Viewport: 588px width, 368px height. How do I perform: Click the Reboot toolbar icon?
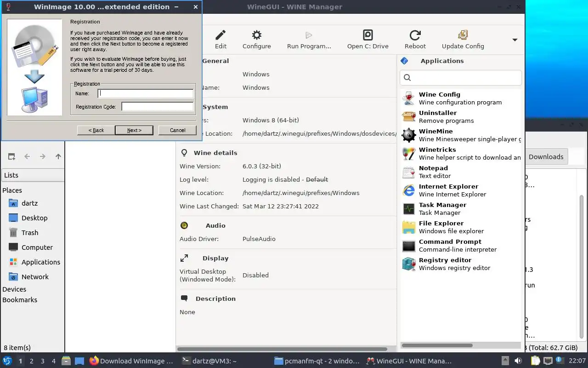[415, 40]
